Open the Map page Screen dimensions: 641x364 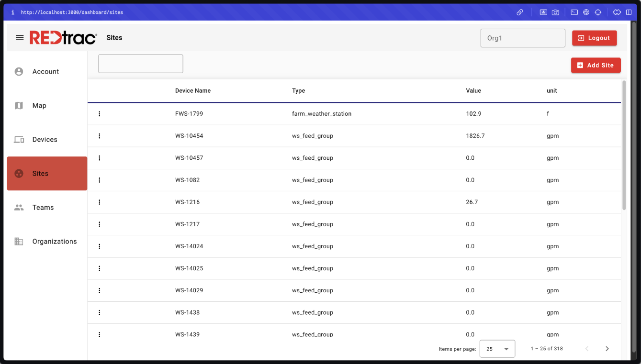click(47, 106)
